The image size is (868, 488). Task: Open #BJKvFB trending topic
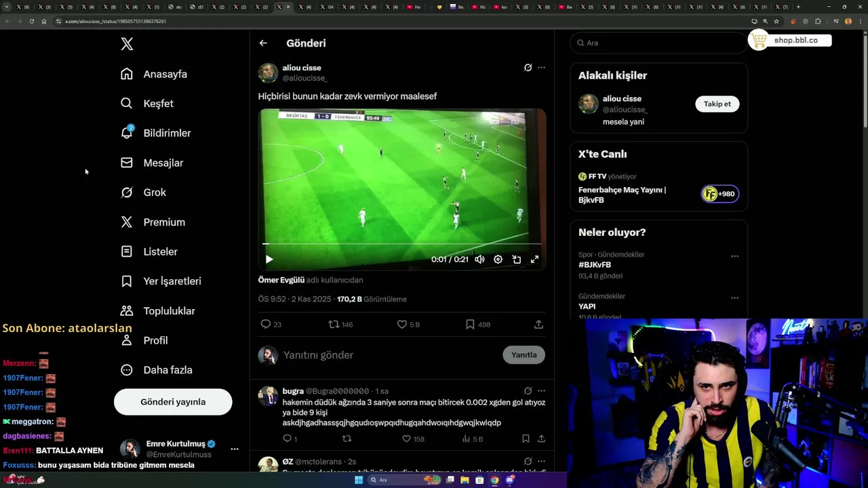[595, 265]
